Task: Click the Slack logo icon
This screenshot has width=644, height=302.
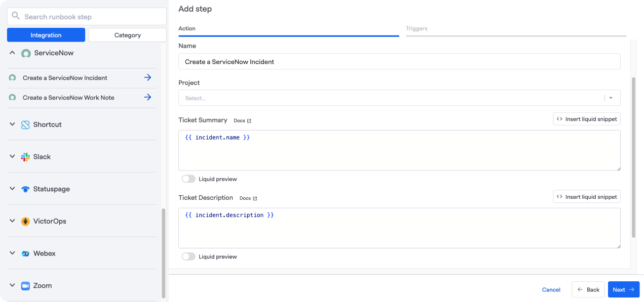Action: 25,157
